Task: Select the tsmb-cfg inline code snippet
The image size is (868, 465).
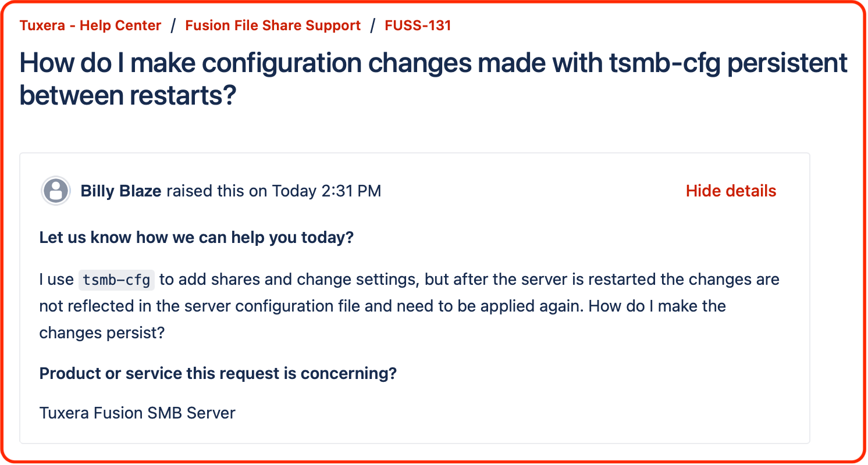Action: click(115, 280)
